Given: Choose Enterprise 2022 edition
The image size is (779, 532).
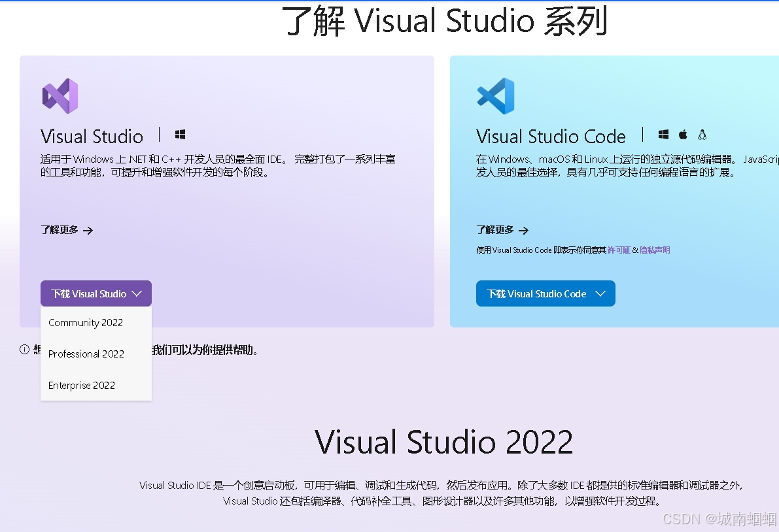Looking at the screenshot, I should (81, 385).
